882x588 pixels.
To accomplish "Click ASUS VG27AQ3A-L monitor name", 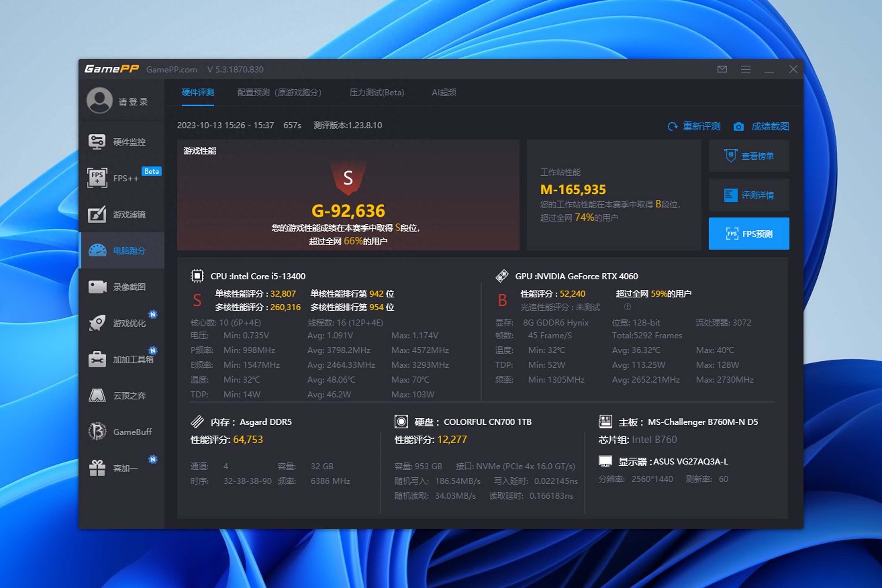I will pos(690,461).
